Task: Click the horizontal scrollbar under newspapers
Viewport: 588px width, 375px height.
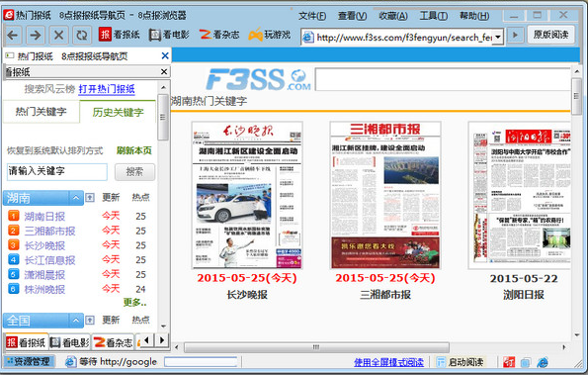Action: click(x=316, y=347)
